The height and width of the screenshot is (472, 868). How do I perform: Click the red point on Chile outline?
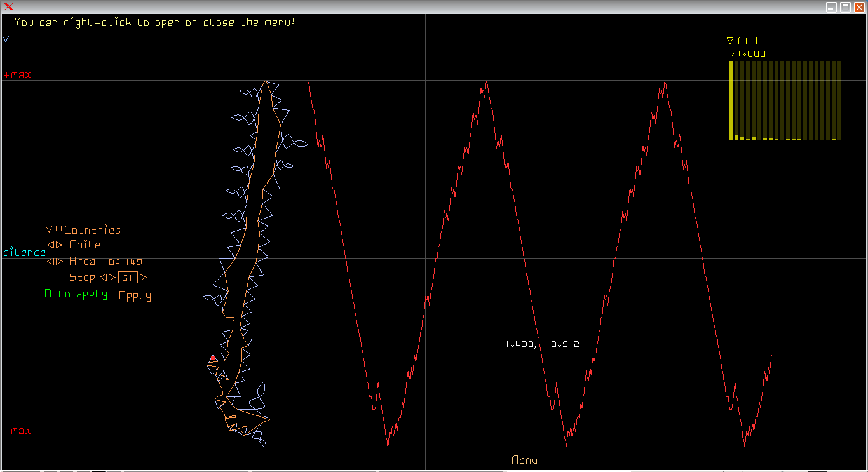(213, 358)
